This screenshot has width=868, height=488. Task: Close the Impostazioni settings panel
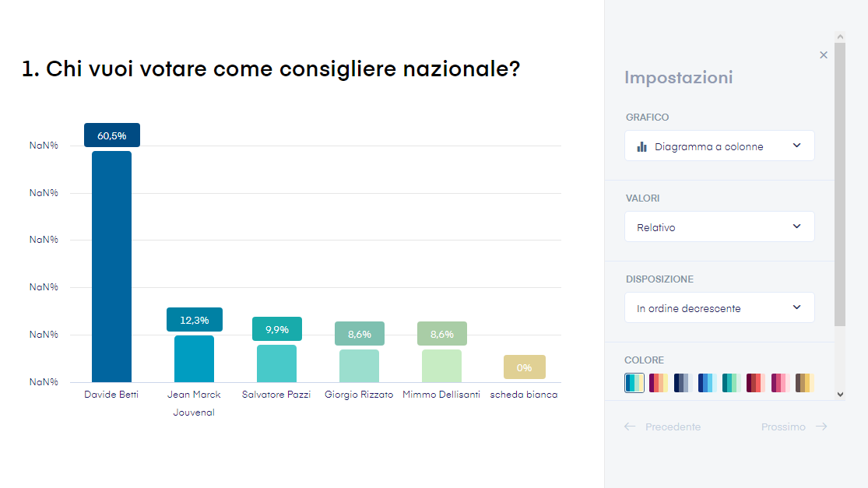(x=823, y=54)
